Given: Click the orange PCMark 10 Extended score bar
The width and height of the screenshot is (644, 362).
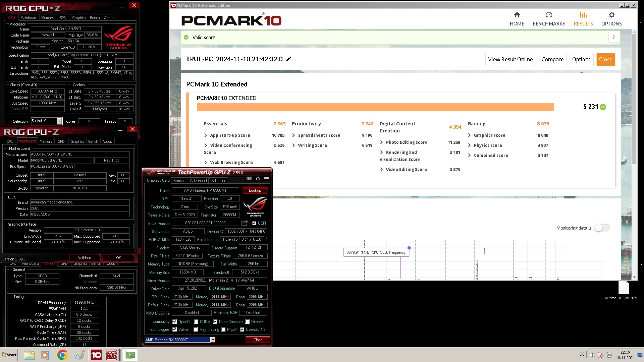Looking at the screenshot, I should [x=375, y=107].
